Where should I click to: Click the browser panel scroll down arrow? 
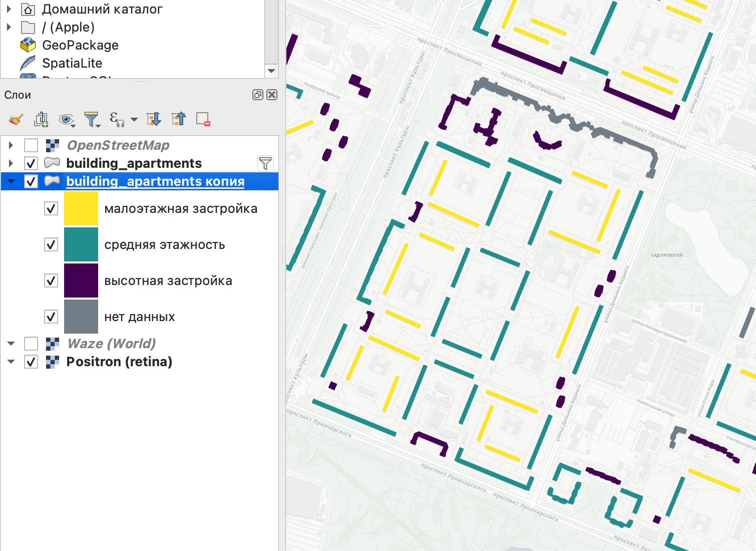click(271, 71)
